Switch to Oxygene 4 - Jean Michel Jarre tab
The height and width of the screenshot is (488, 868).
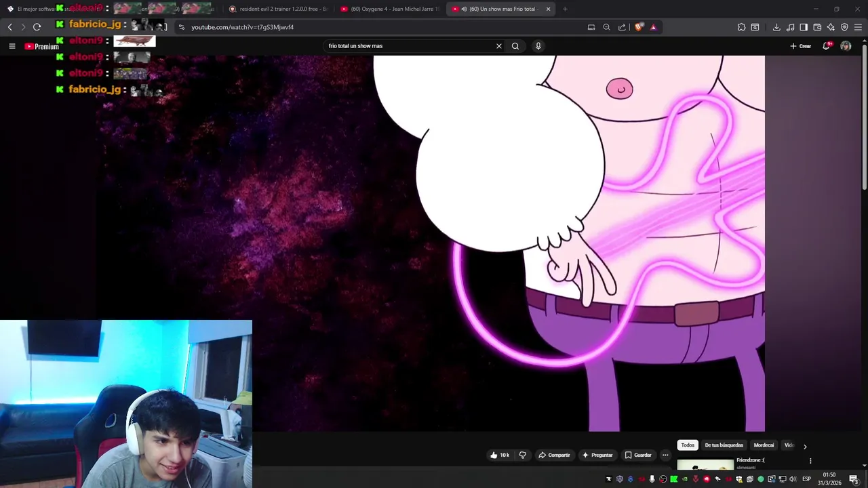(x=390, y=9)
